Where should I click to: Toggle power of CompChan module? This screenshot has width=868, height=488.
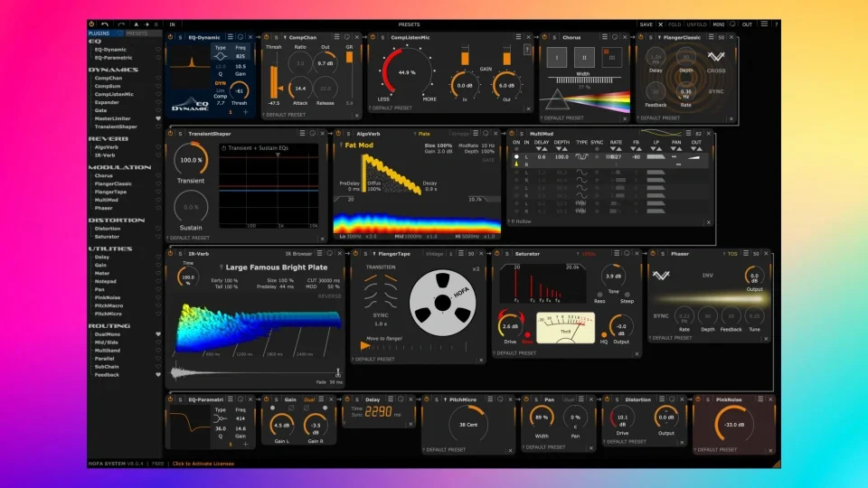coord(266,37)
